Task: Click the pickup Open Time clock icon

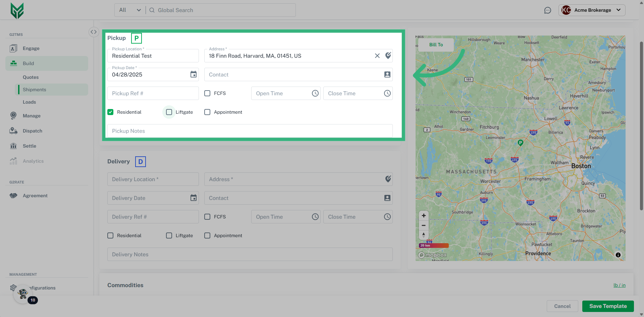Action: point(315,93)
